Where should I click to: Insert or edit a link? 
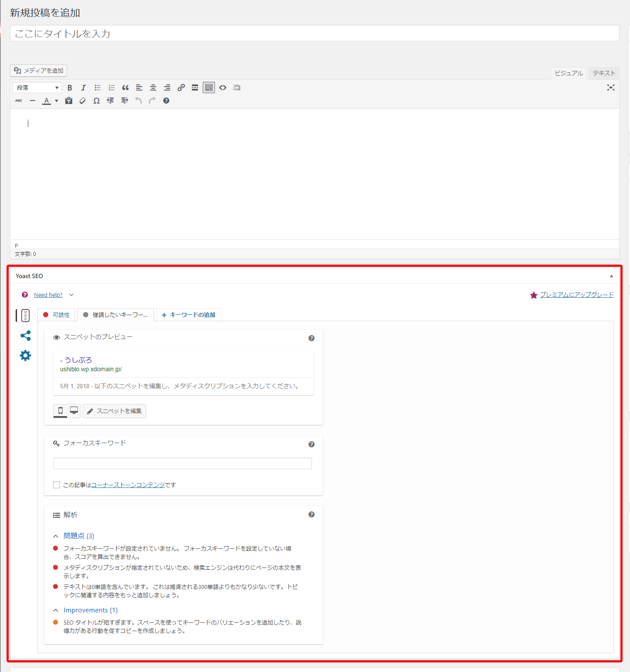[x=181, y=87]
